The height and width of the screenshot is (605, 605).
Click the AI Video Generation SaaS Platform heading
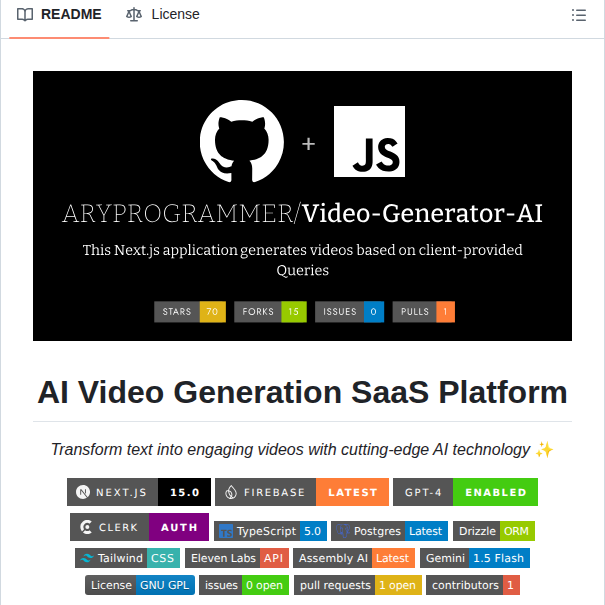(x=302, y=392)
